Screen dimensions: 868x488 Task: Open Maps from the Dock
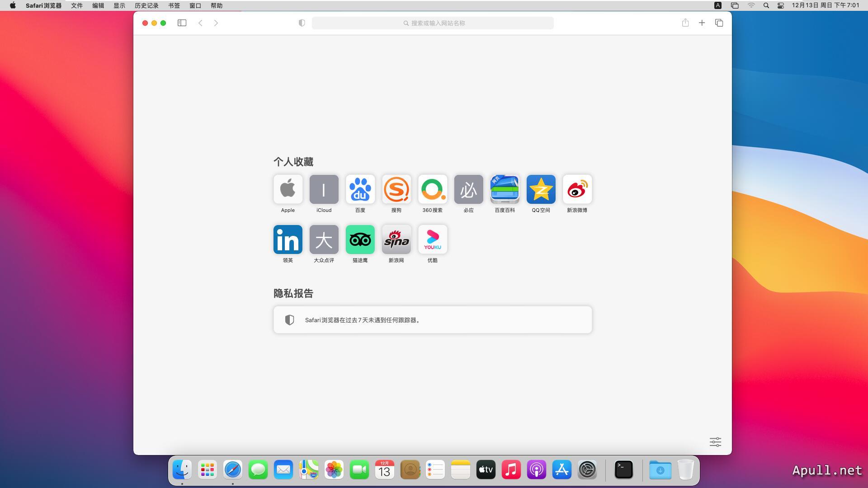pyautogui.click(x=309, y=470)
